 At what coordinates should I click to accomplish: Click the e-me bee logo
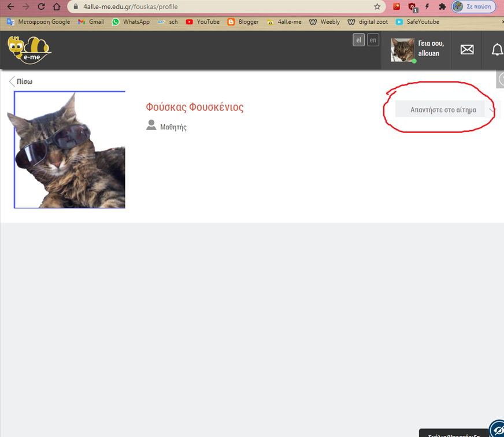pos(29,50)
